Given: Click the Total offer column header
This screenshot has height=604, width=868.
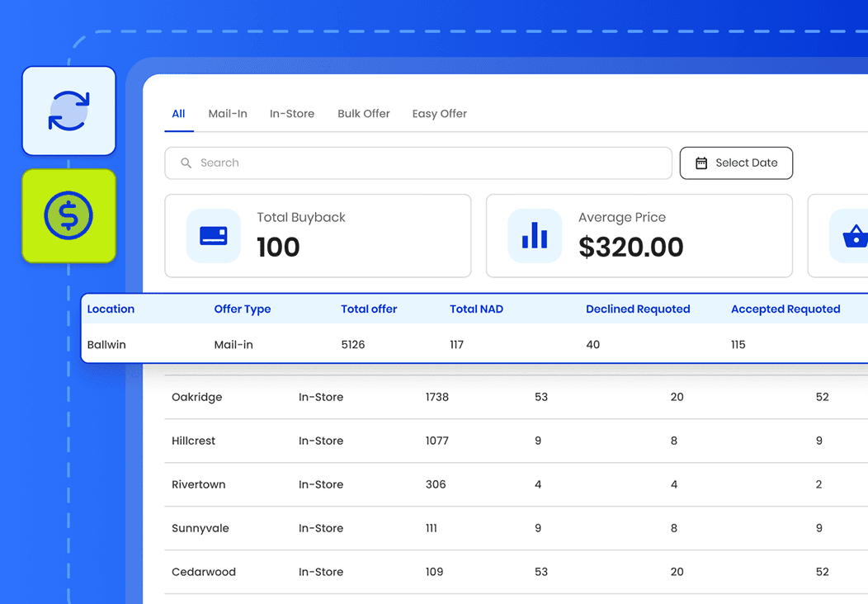Looking at the screenshot, I should 369,309.
